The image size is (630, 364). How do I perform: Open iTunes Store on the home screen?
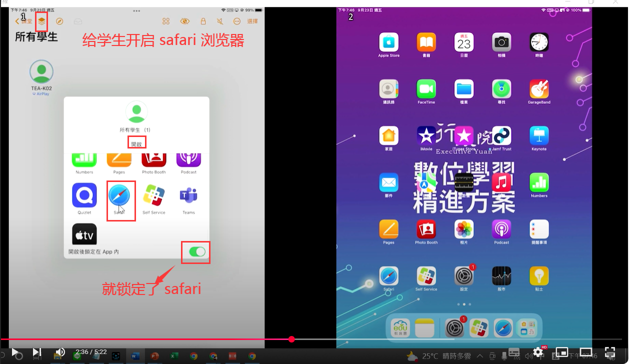coord(464,135)
